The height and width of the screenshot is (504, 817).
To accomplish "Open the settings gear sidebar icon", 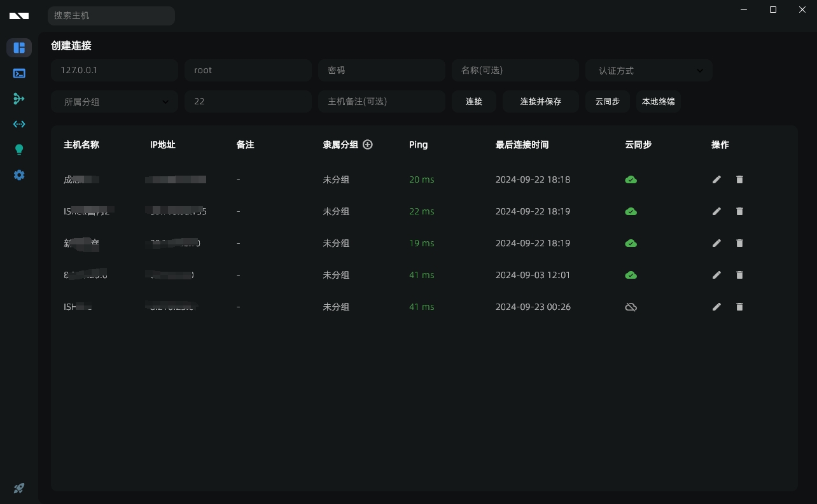I will tap(19, 175).
